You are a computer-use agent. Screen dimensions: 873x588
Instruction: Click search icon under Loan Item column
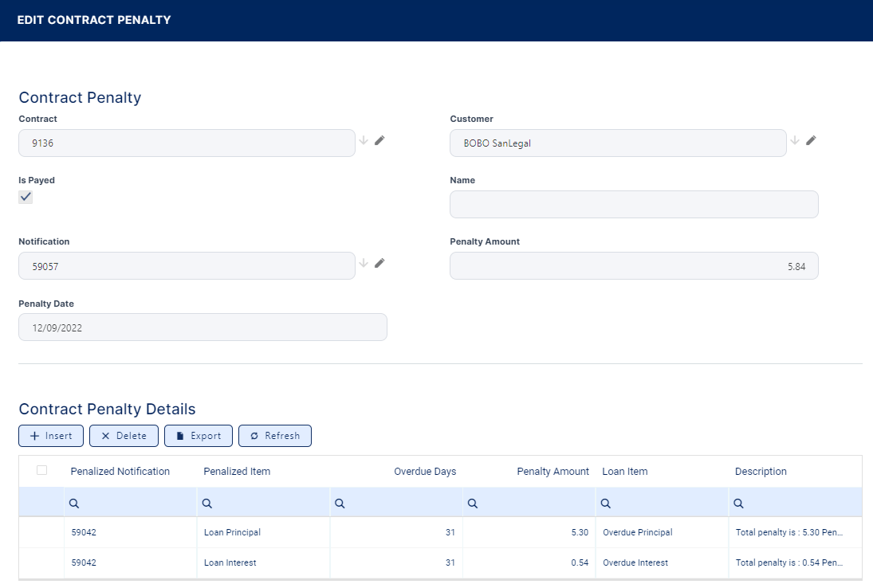click(x=606, y=504)
